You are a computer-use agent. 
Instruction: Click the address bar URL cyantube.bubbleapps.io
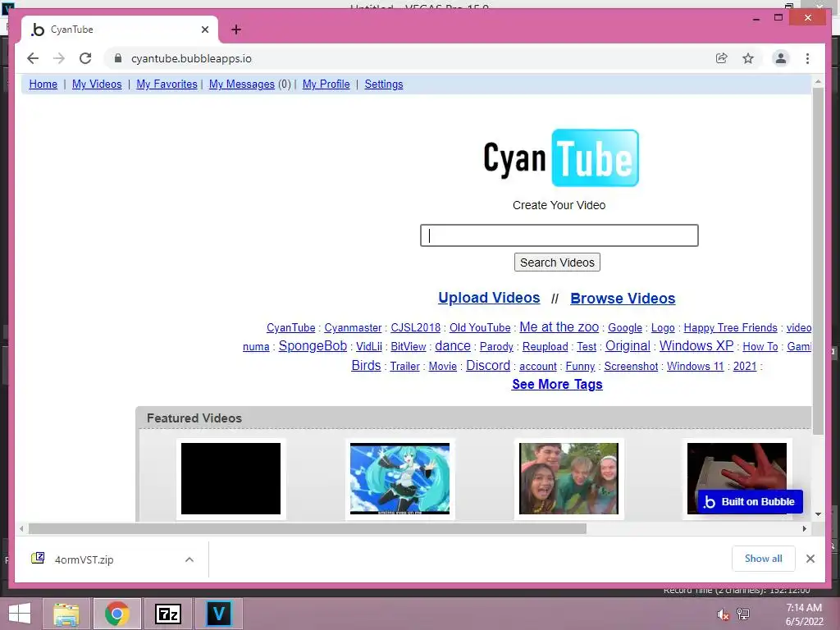pyautogui.click(x=191, y=58)
